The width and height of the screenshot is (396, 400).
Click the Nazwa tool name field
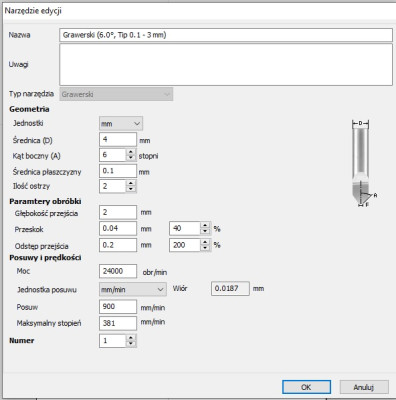click(x=226, y=35)
